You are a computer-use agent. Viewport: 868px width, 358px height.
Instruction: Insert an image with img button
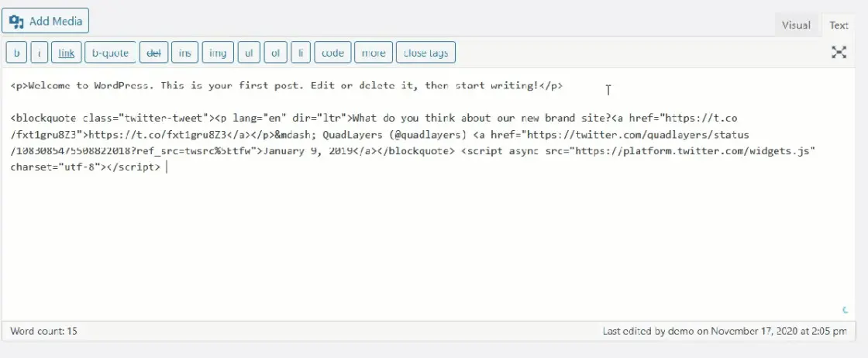[218, 53]
